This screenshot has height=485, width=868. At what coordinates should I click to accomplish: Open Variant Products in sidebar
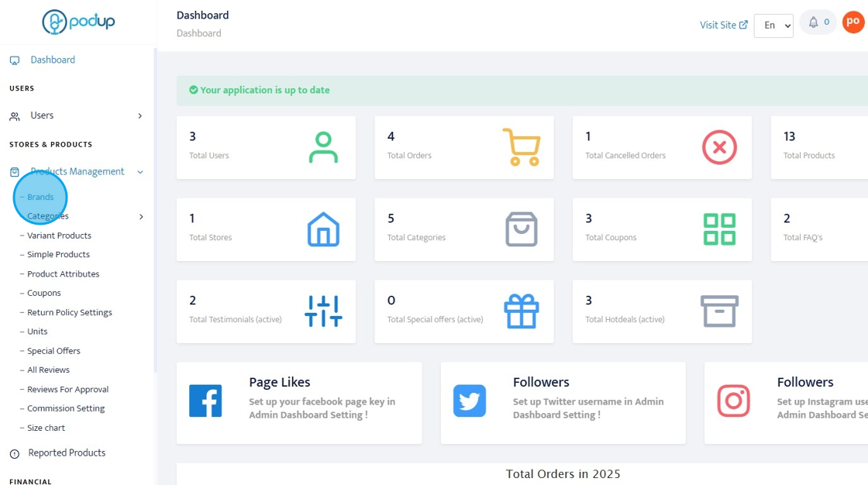coord(59,236)
